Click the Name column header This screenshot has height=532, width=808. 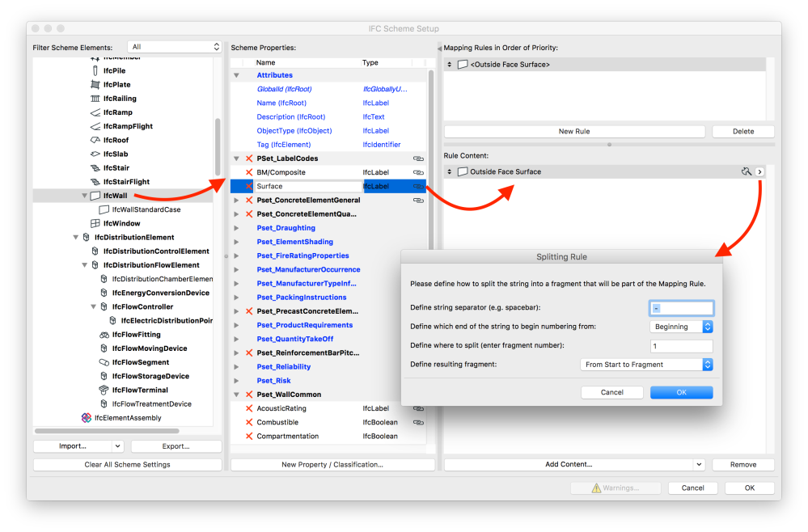tap(266, 63)
